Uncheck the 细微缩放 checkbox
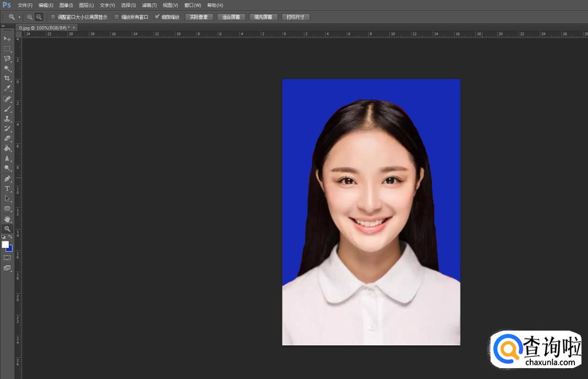This screenshot has width=588, height=379. [157, 17]
